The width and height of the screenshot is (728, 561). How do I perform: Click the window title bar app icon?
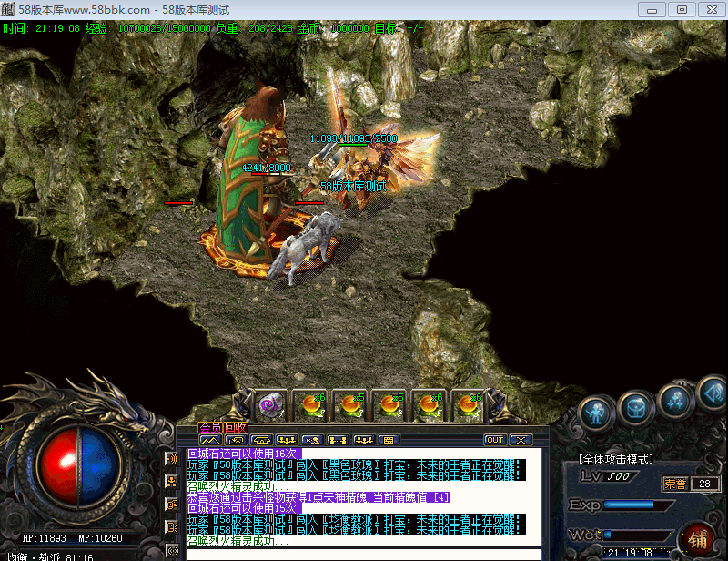[x=8, y=9]
